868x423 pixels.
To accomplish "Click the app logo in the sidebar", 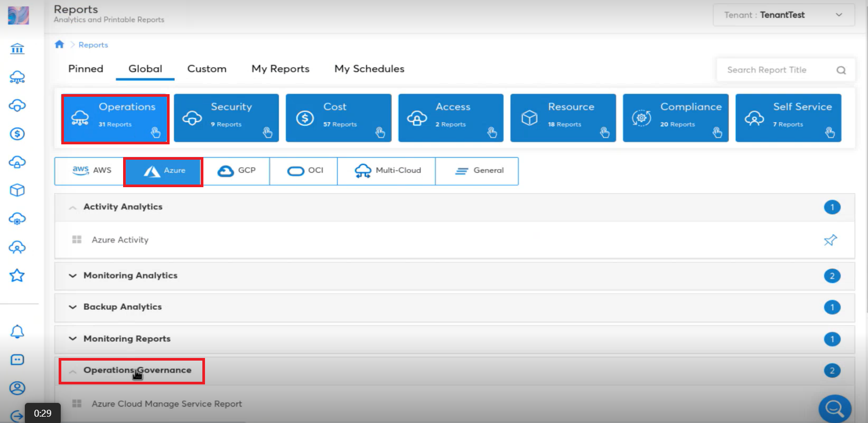I will pos(18,15).
